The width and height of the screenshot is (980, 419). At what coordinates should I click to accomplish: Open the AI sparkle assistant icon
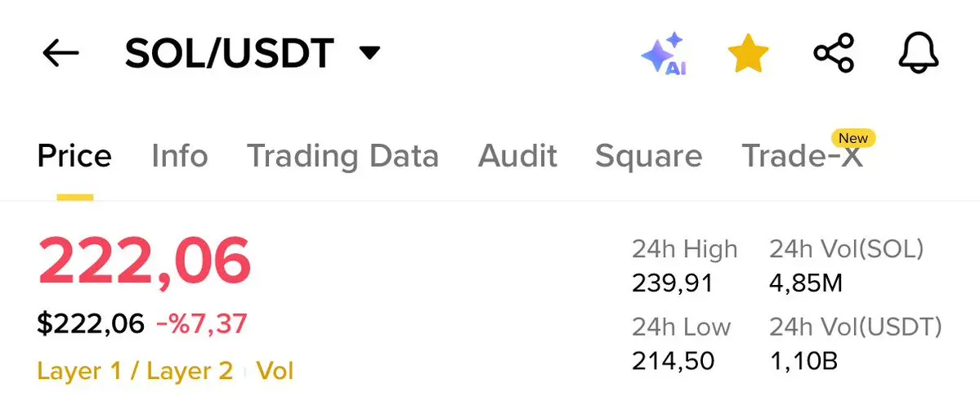[665, 55]
